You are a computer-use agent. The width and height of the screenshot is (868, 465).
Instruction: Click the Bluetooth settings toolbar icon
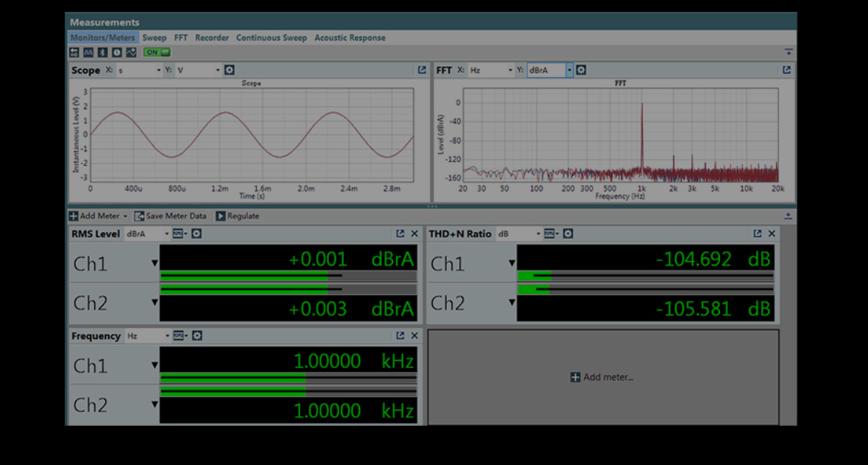coord(103,52)
